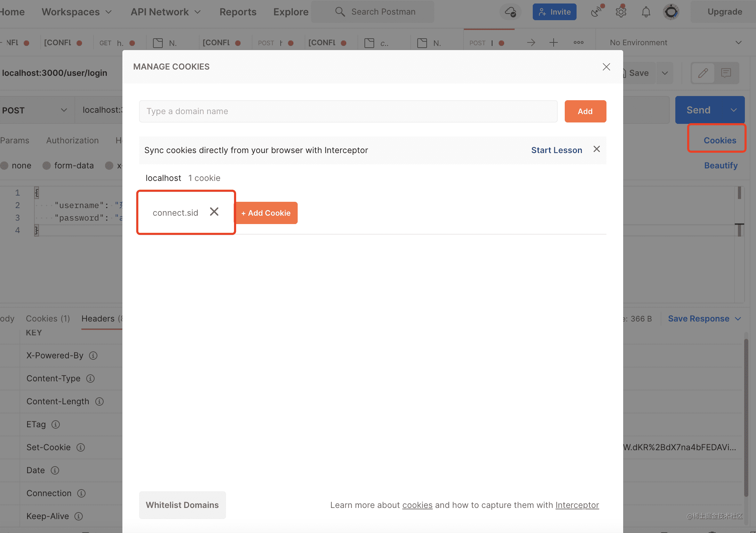This screenshot has height=533, width=756.
Task: Click the user avatar icon
Action: point(671,12)
